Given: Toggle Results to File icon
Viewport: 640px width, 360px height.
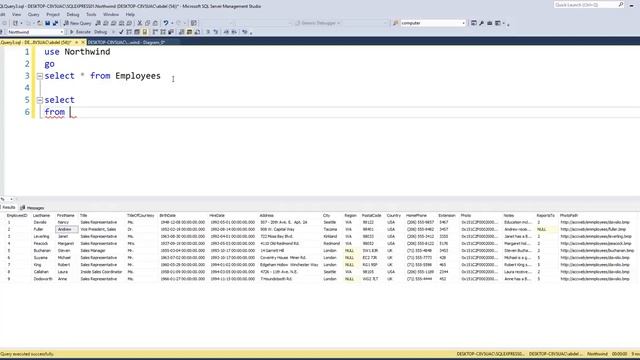Looking at the screenshot, I should (x=197, y=32).
